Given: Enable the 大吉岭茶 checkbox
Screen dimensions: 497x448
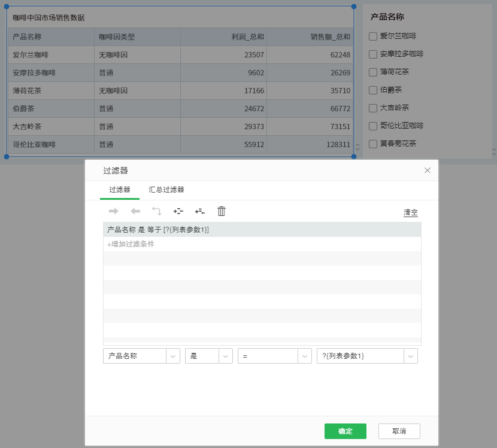Looking at the screenshot, I should pos(373,108).
